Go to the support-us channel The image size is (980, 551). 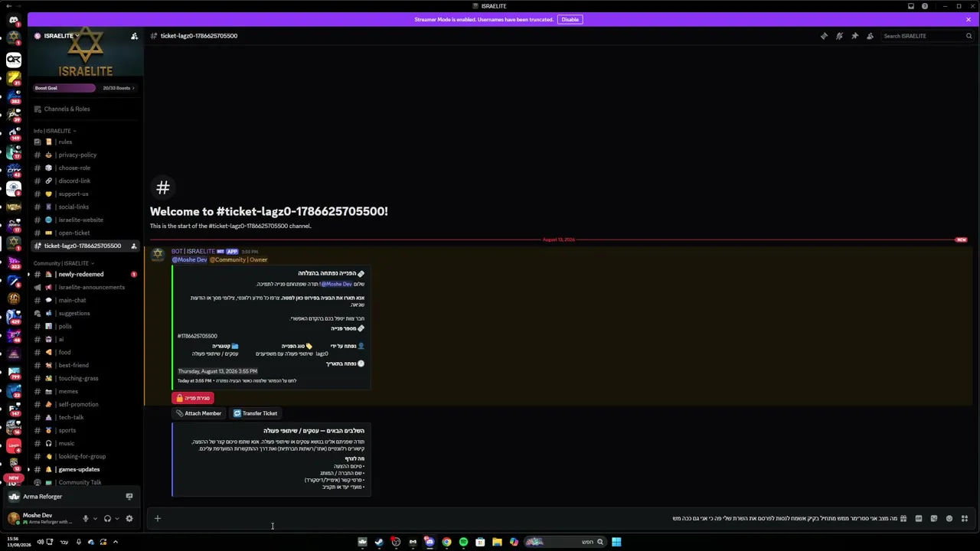coord(85,194)
